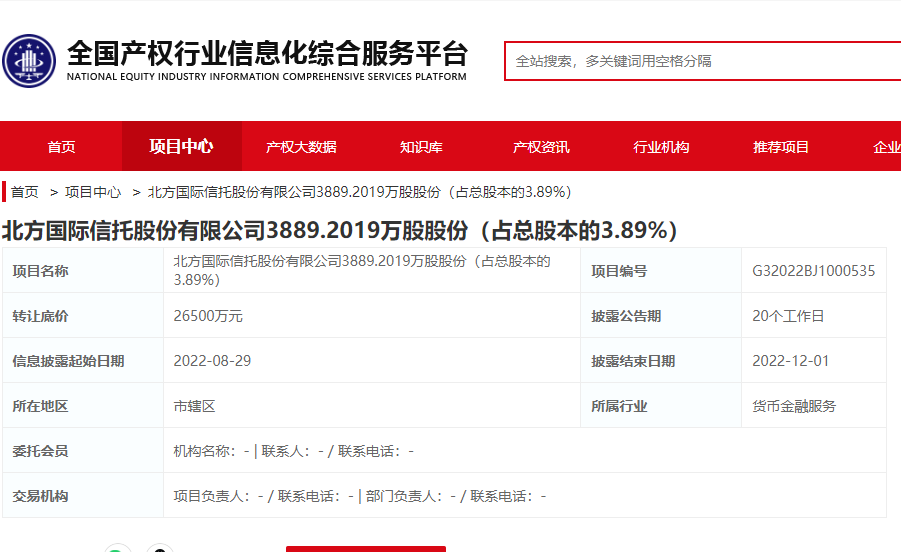Click the 项目名称 value cell text
The image size is (901, 552).
tap(362, 271)
